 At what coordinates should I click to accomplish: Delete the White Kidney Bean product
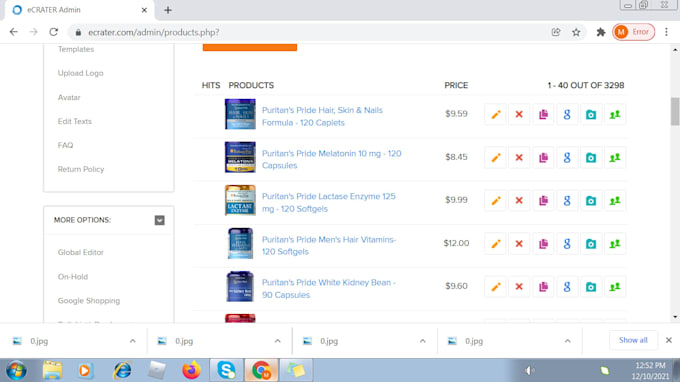(x=519, y=287)
